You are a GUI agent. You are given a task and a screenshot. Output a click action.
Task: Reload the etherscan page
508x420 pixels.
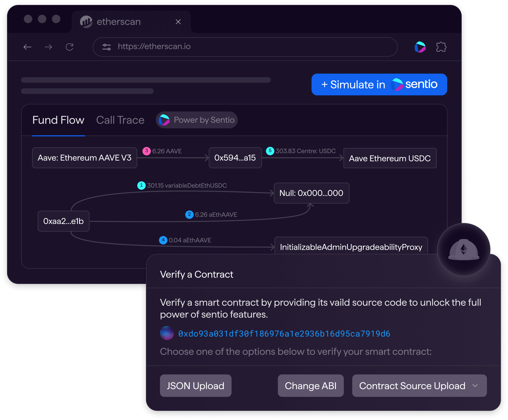[69, 47]
